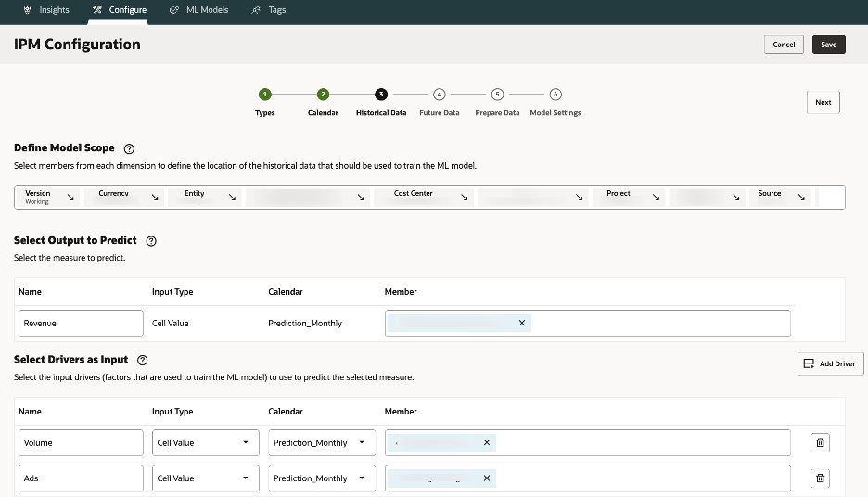Click help icon beside Select Drivers as Input
The width and height of the screenshot is (868, 497).
(143, 360)
